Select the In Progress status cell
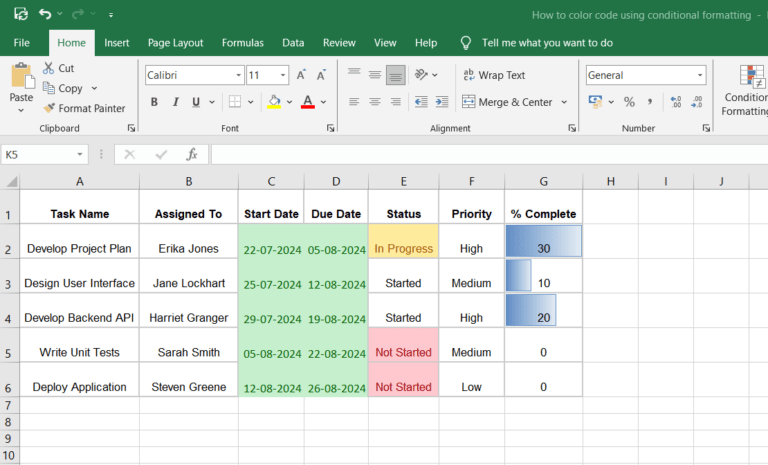The width and height of the screenshot is (768, 465). pyautogui.click(x=403, y=249)
